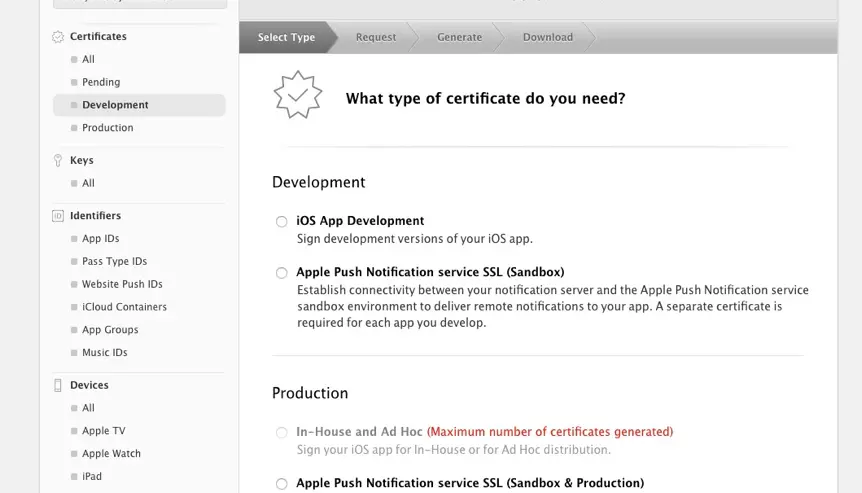Viewport: 862px width, 493px height.
Task: Click the dropdown box above Certificates sidebar
Action: [140, 3]
